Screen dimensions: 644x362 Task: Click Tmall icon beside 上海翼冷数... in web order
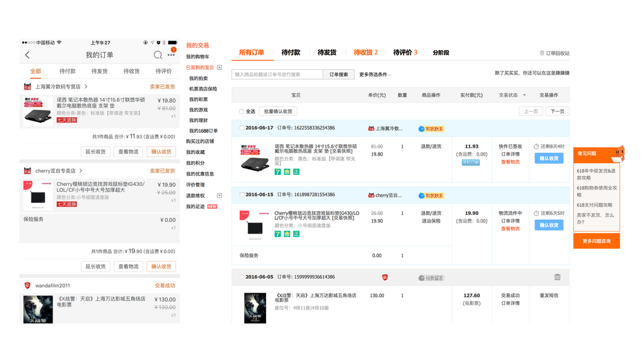[x=371, y=129]
